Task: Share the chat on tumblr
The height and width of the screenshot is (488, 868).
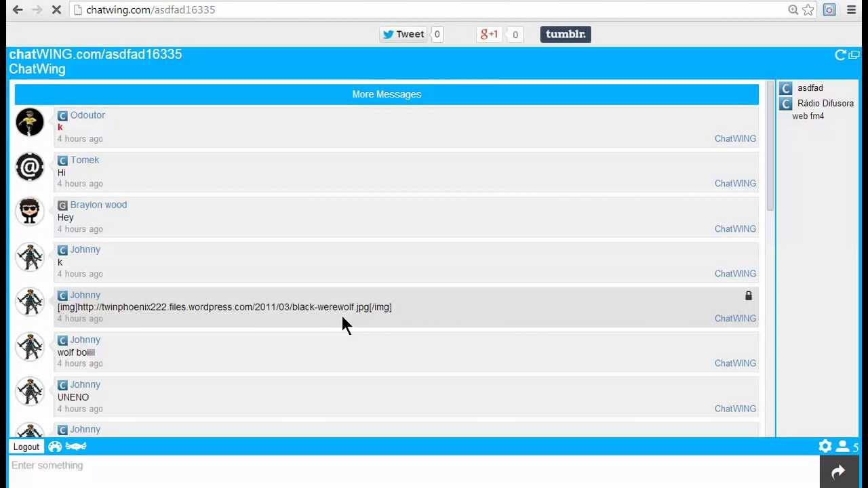Action: 566,34
